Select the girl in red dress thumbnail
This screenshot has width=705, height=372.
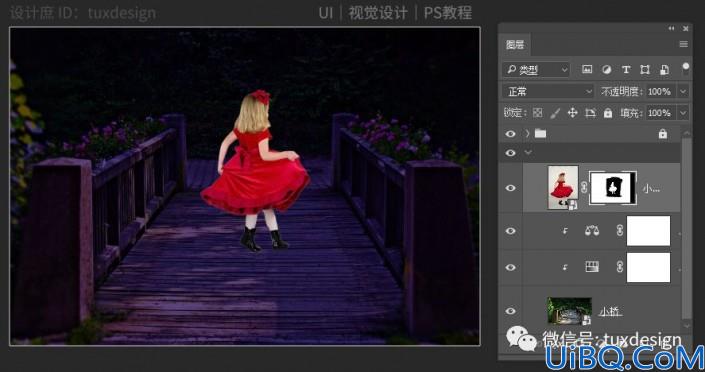tap(563, 188)
